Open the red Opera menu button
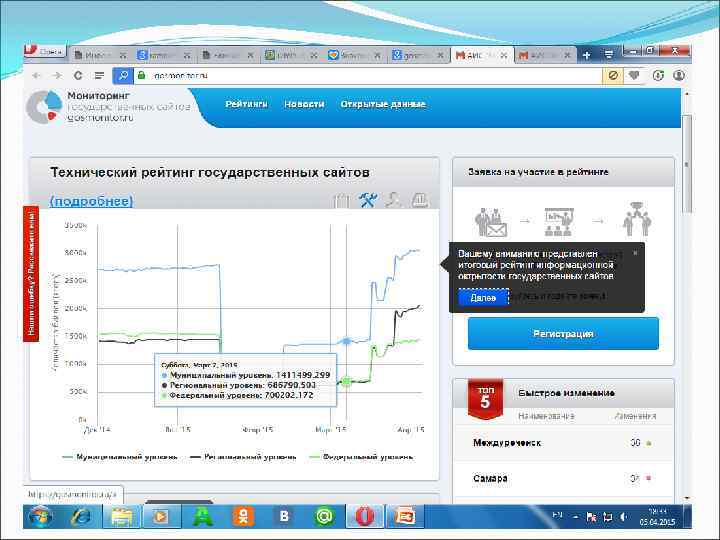The image size is (720, 540). tap(45, 51)
